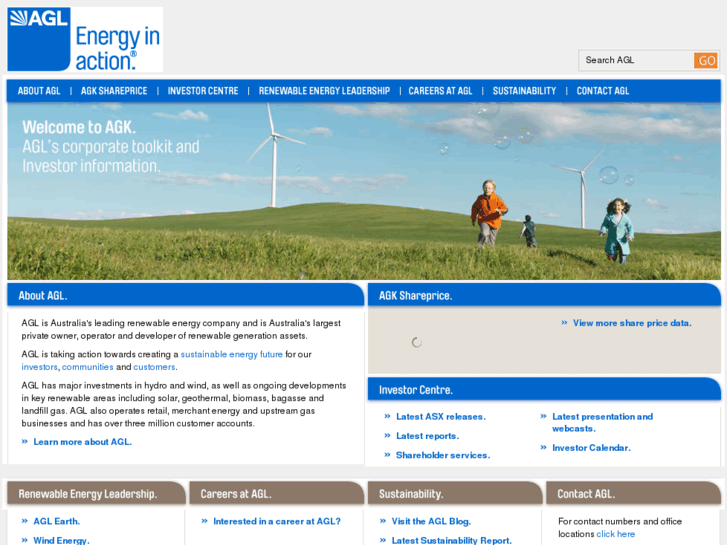Open Interested in a career at AGL link
Image resolution: width=727 pixels, height=545 pixels.
point(277,521)
